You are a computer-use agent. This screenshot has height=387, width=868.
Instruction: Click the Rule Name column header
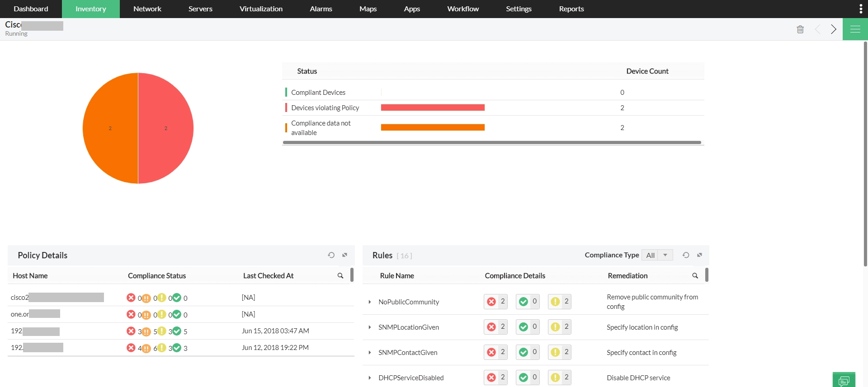(x=397, y=276)
